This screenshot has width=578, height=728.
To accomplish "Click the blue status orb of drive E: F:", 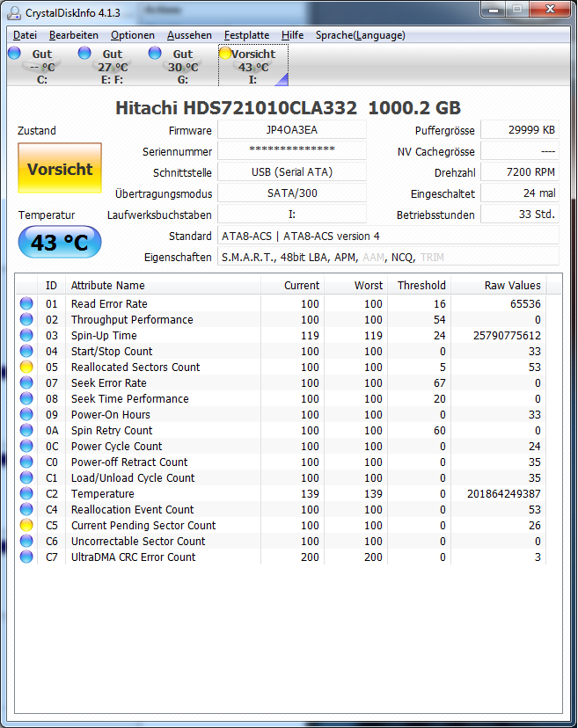I will pyautogui.click(x=84, y=53).
